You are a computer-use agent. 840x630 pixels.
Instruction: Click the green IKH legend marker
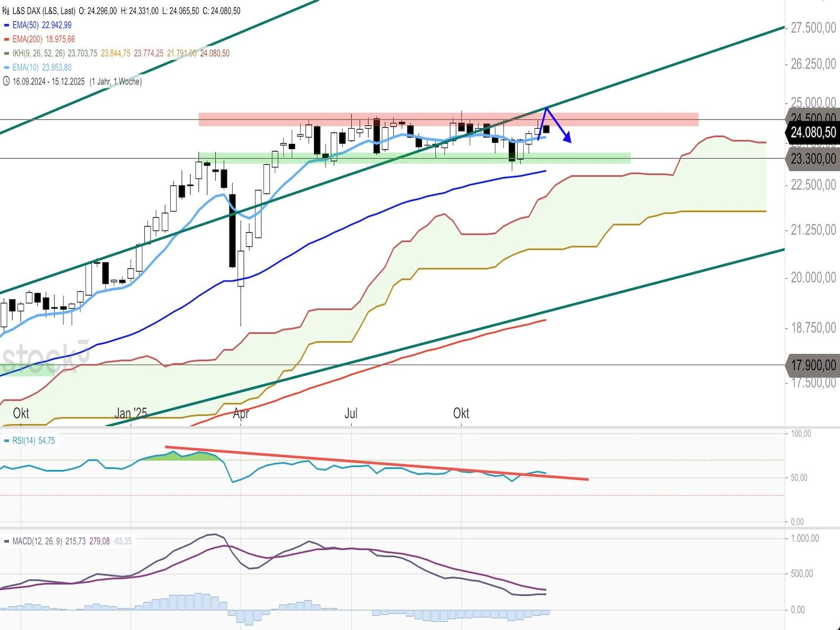tap(6, 54)
